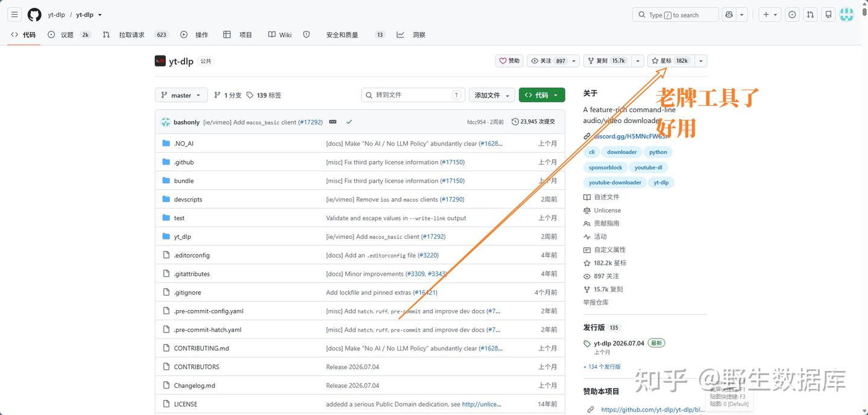Open the .github folder
The image size is (868, 415).
point(184,162)
